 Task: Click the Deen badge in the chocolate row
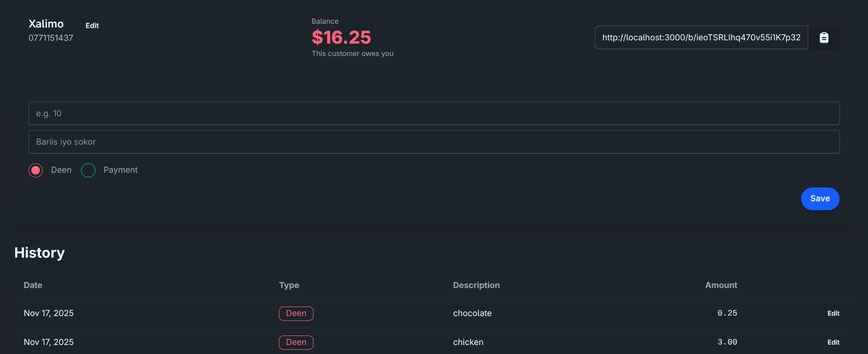(x=296, y=313)
